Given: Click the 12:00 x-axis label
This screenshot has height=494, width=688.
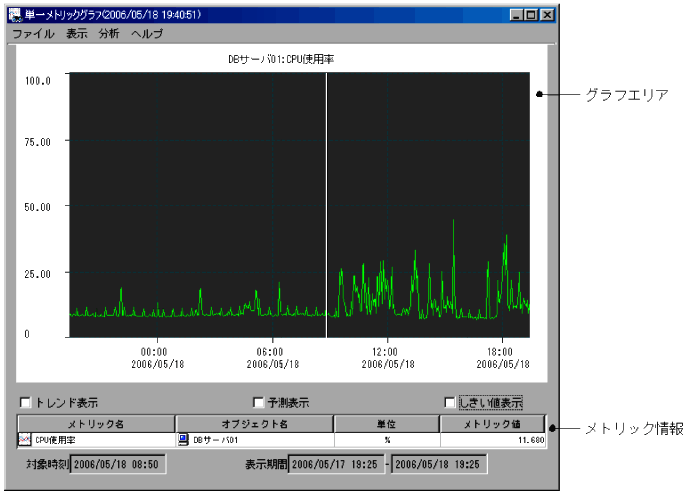Looking at the screenshot, I should (387, 358).
